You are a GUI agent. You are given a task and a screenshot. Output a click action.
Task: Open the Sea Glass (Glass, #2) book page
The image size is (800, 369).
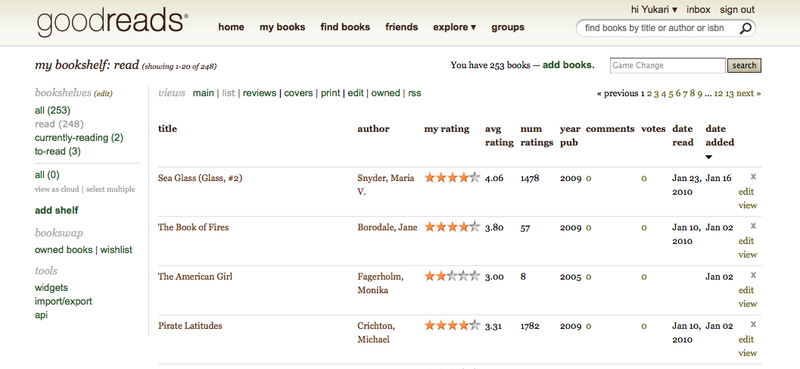coord(200,178)
